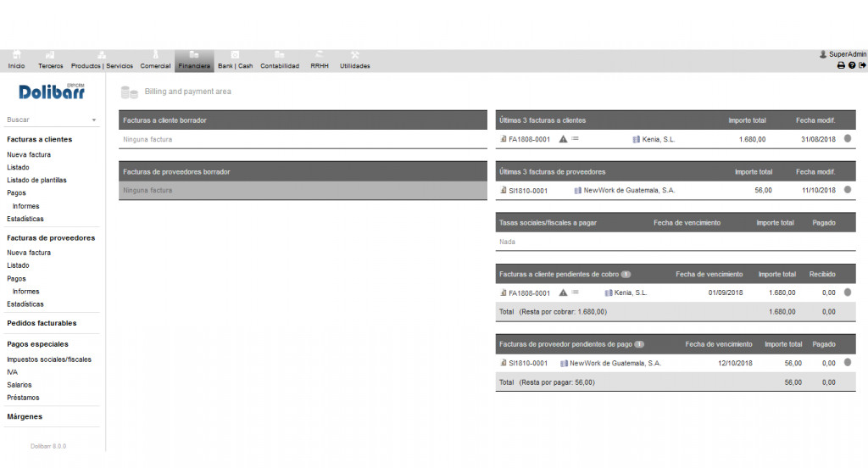Open the IVA sidebar link
The height and width of the screenshot is (468, 868).
coord(12,372)
